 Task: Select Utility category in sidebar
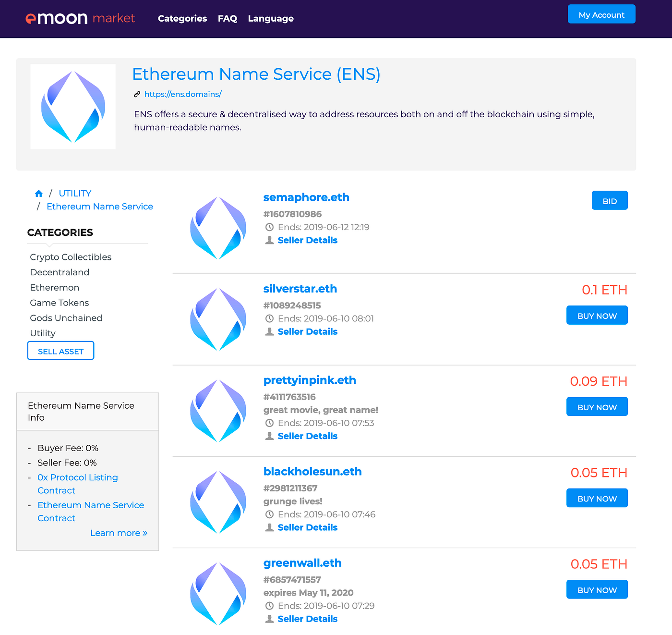[x=43, y=333]
